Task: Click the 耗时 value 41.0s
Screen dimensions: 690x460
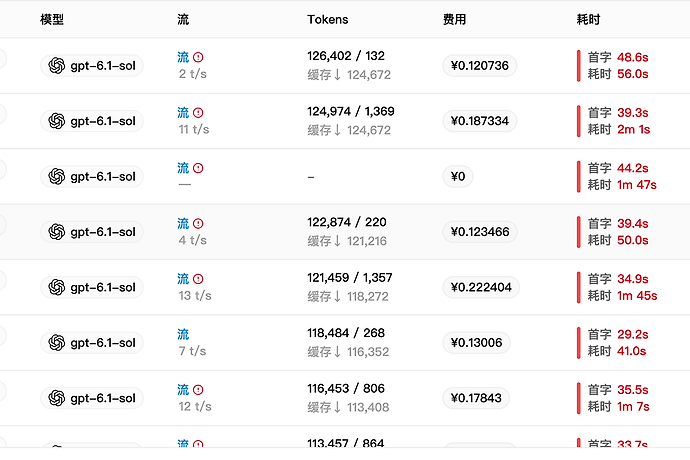Action: [631, 351]
